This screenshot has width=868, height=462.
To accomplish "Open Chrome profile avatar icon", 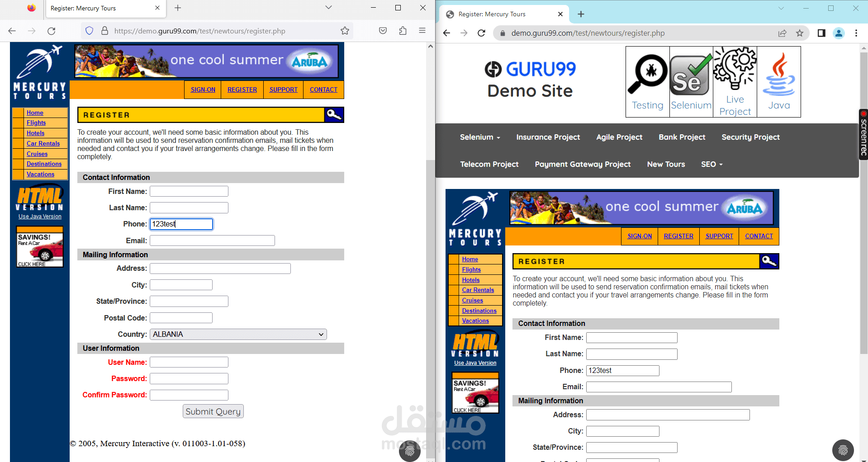I will (x=839, y=33).
